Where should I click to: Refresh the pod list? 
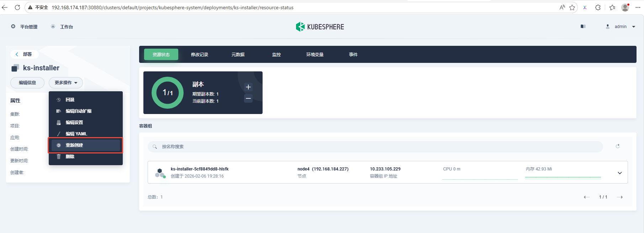click(x=618, y=146)
